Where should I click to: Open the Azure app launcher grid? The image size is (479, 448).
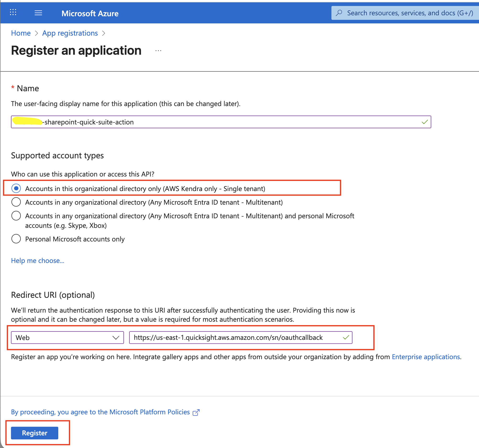[x=13, y=12]
